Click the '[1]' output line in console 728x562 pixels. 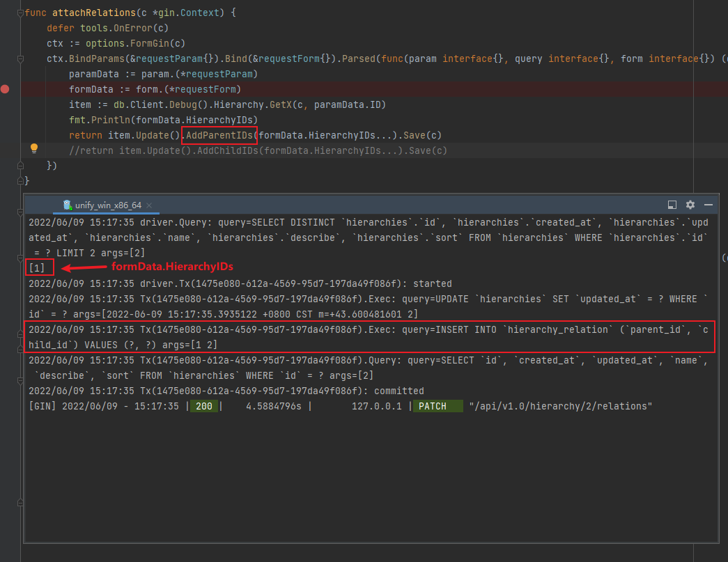tap(37, 268)
